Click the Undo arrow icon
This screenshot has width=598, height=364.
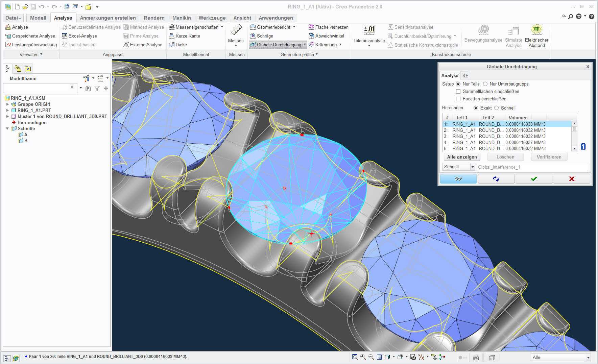click(x=42, y=7)
